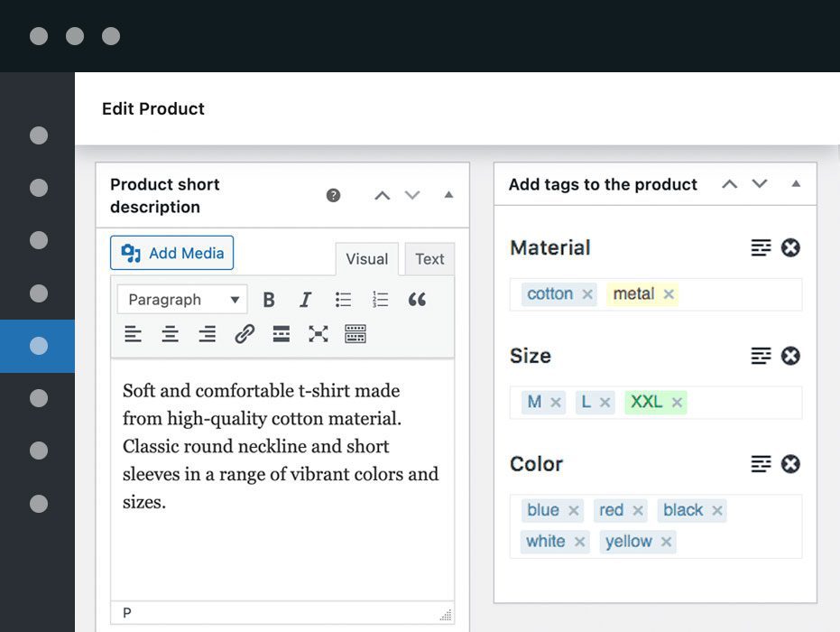This screenshot has width=840, height=632.
Task: Open the Material tag list icon
Action: (761, 247)
